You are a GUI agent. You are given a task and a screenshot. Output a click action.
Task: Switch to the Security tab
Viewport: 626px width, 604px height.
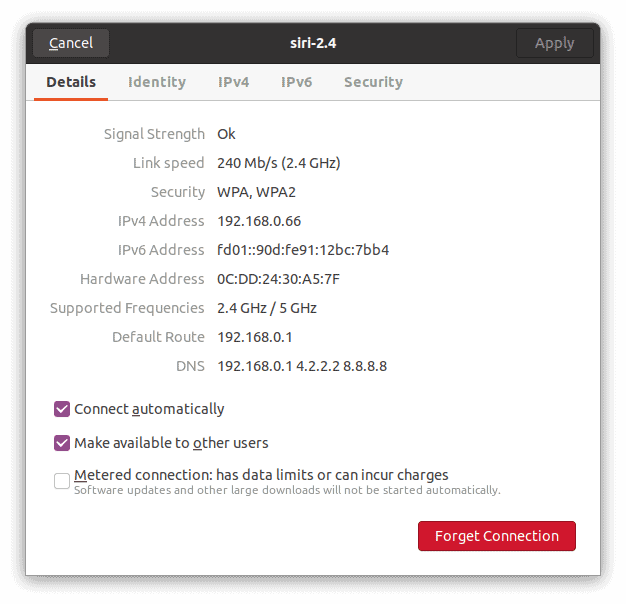[374, 82]
